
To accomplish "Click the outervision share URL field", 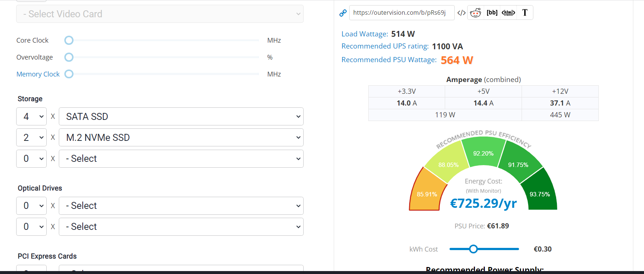I will pos(401,13).
